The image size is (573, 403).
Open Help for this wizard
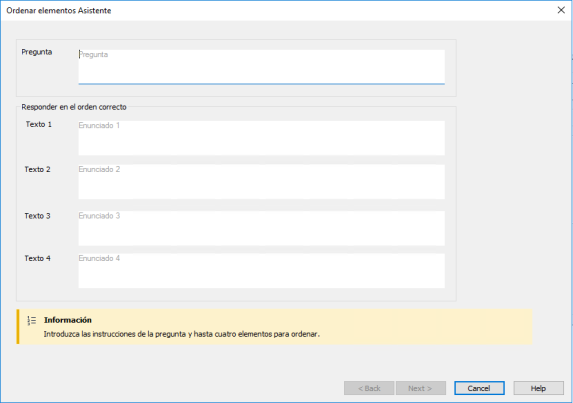pos(538,388)
